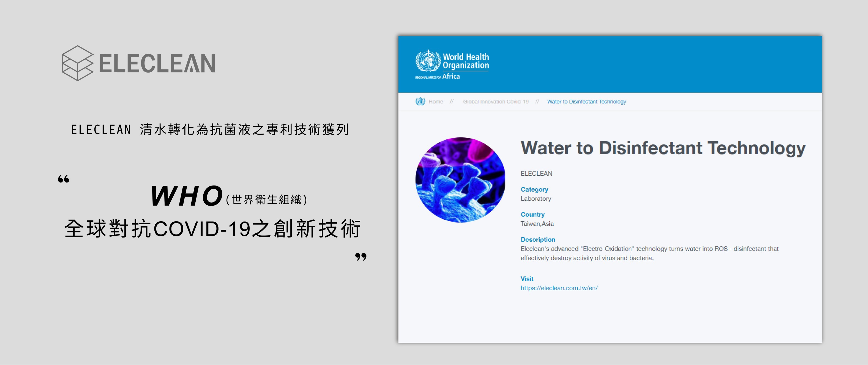This screenshot has height=365, width=868.
Task: Click the Water to Disinfectant Technology heading
Action: point(663,148)
